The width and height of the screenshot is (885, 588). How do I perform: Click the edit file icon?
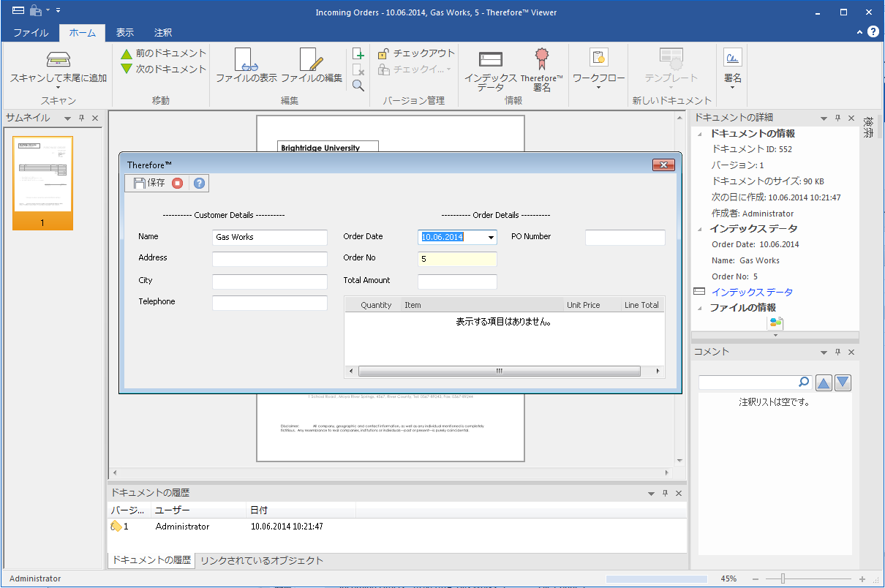point(312,61)
